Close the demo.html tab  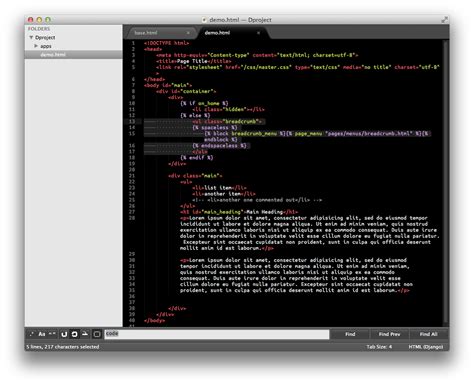tap(258, 33)
